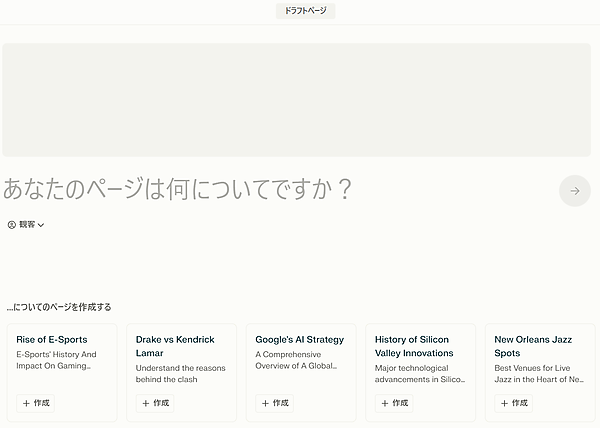Click the person icon beside 観客
The image size is (600, 428).
12,225
